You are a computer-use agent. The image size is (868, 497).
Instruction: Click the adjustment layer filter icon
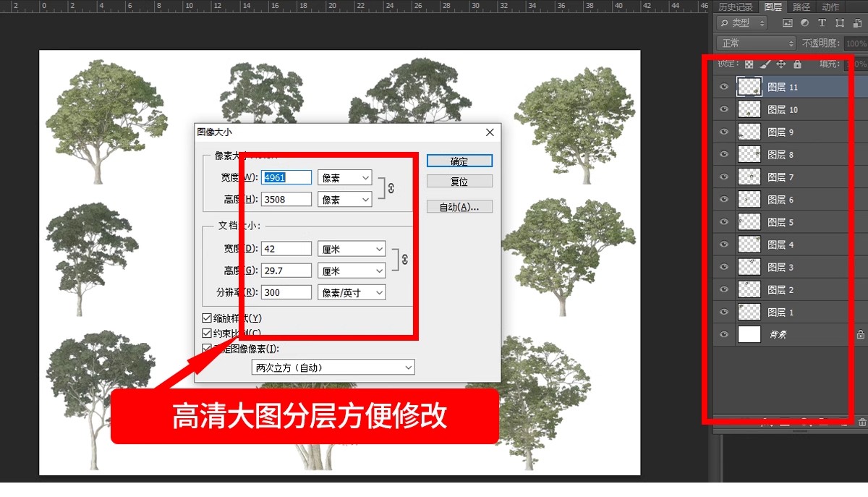804,22
